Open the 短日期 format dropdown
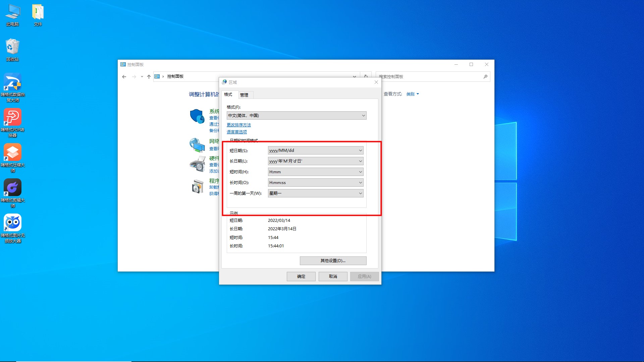 315,150
